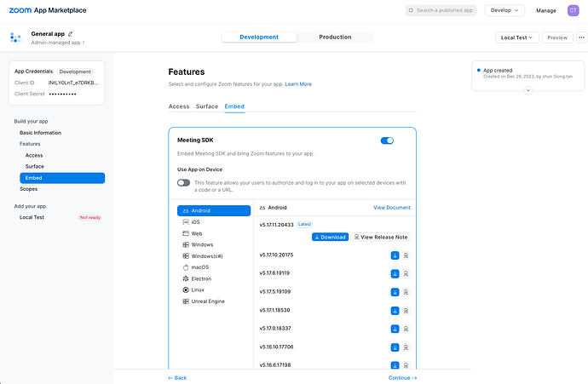Click View Release Note button
The image size is (588, 384).
pos(381,238)
